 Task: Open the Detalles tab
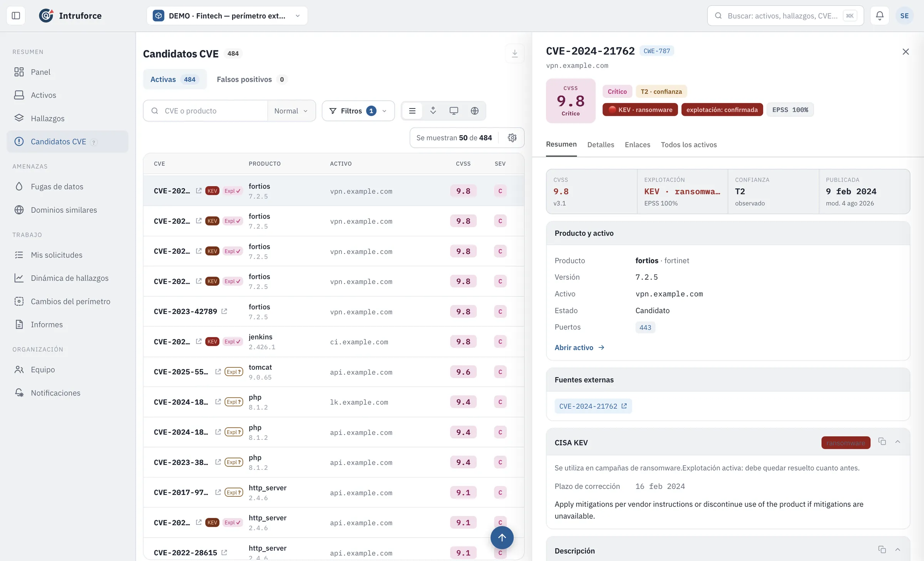pos(601,145)
